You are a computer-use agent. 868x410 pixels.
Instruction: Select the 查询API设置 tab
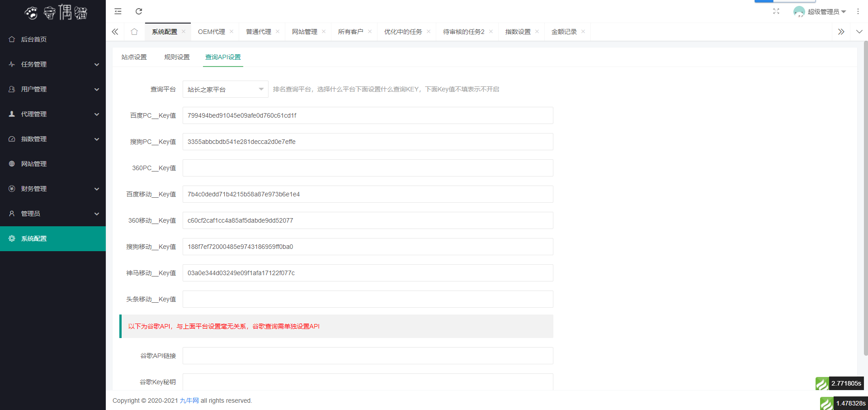pos(223,57)
